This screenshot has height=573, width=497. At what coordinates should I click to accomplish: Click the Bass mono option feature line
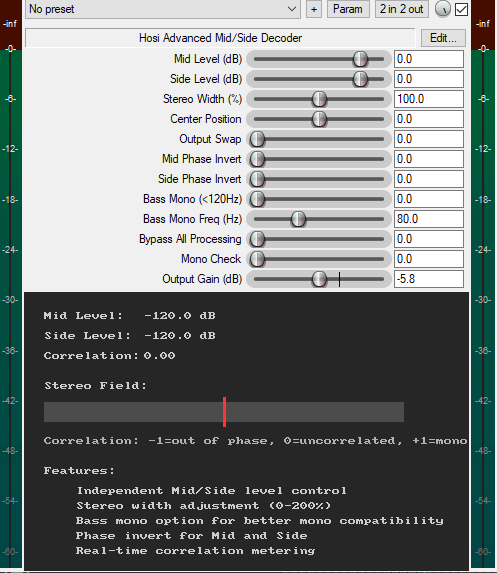coord(259,521)
